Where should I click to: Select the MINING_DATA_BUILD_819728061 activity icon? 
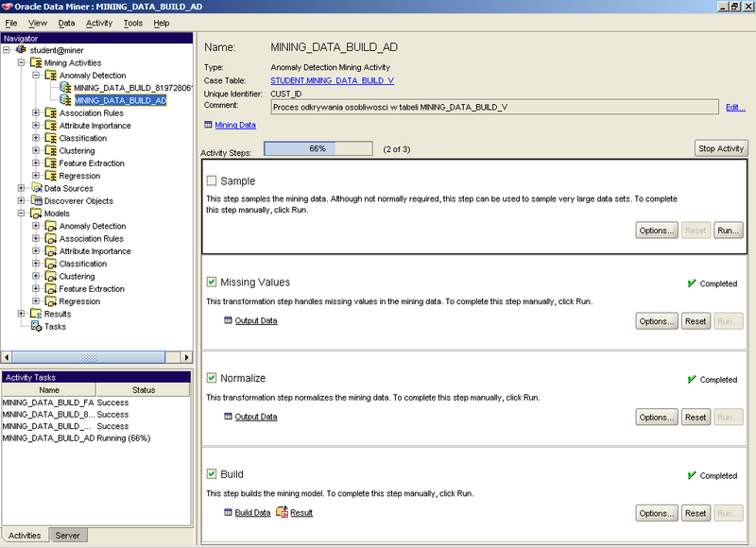coord(65,88)
